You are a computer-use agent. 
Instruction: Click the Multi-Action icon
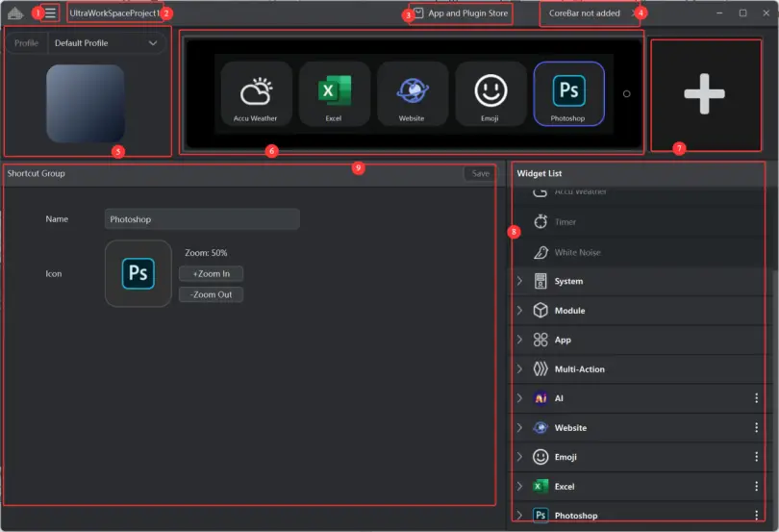[x=540, y=368]
